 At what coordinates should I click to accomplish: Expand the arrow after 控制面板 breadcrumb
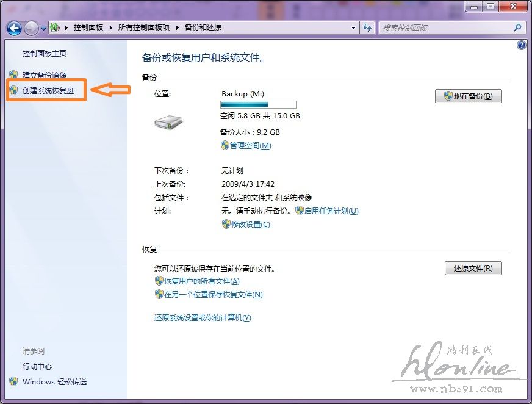coord(111,27)
